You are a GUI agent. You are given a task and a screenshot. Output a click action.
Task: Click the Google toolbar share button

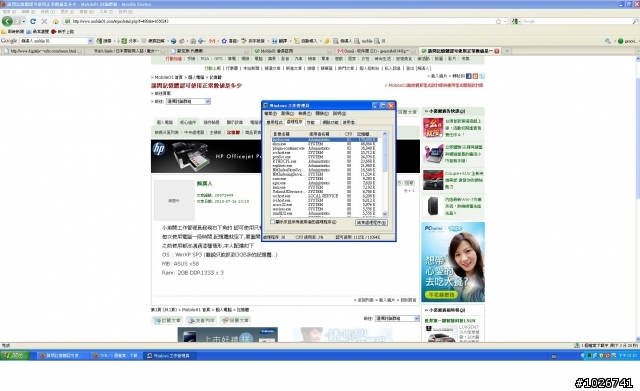(x=130, y=41)
